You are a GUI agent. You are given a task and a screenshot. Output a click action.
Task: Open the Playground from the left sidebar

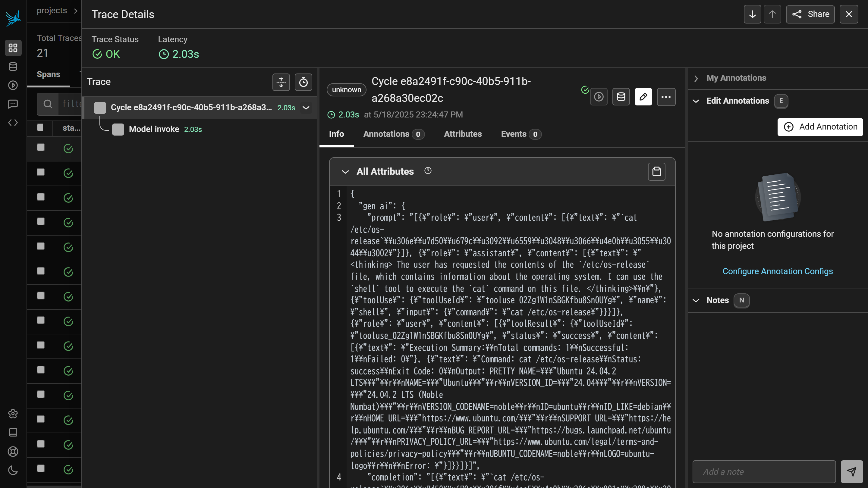13,85
